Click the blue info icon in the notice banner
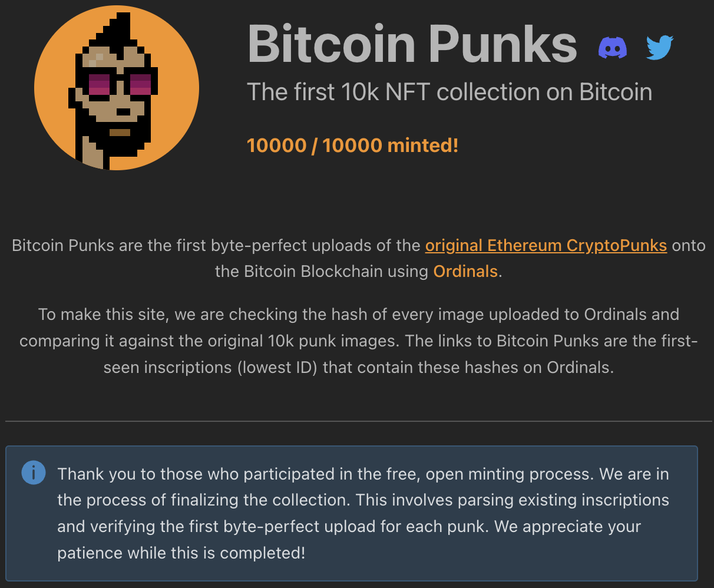 34,473
